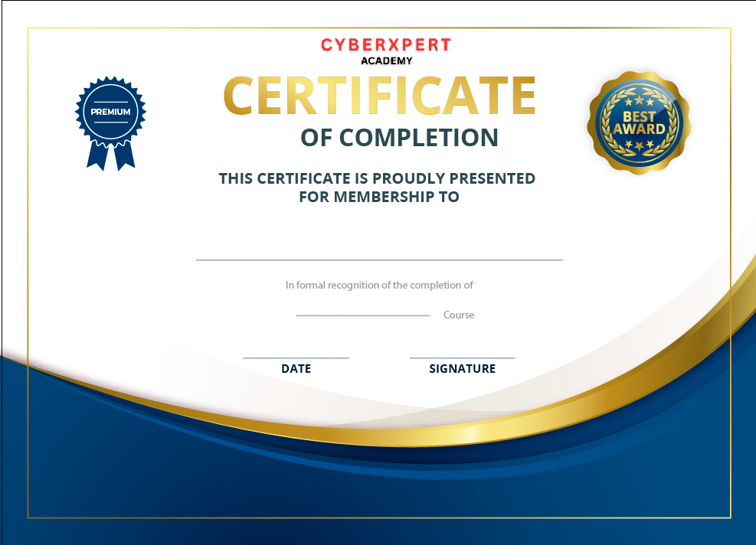Select the dark blue bottom wave area
The width and height of the screenshot is (756, 545).
[x=378, y=501]
